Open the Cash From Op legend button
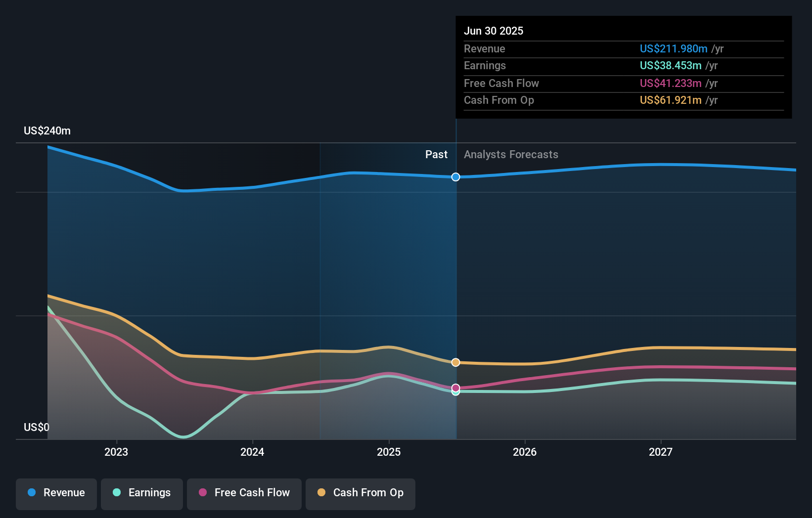The height and width of the screenshot is (518, 812). tap(360, 494)
